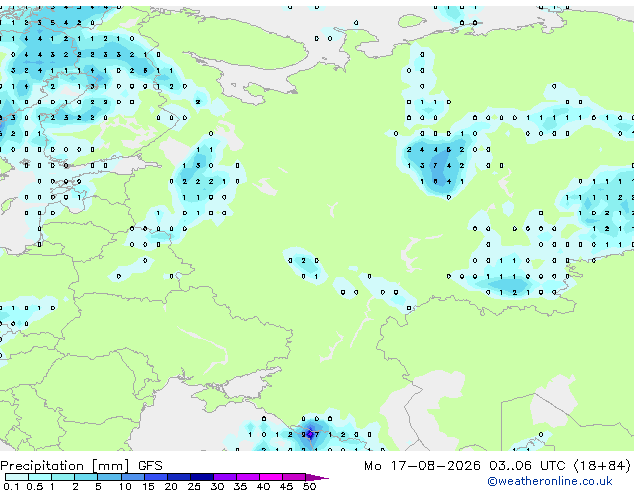This screenshot has width=634, height=490.
Task: Click the '50' legend scale label
Action: pyautogui.click(x=310, y=486)
